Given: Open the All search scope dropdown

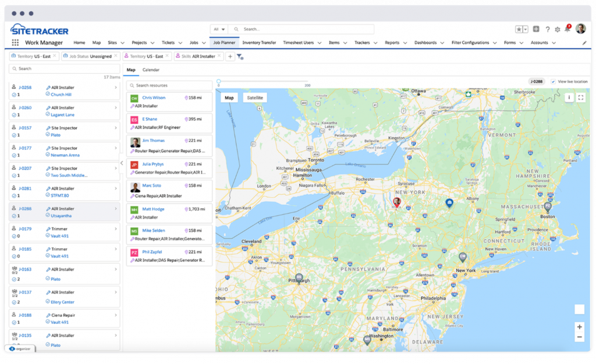Looking at the screenshot, I should [x=219, y=29].
